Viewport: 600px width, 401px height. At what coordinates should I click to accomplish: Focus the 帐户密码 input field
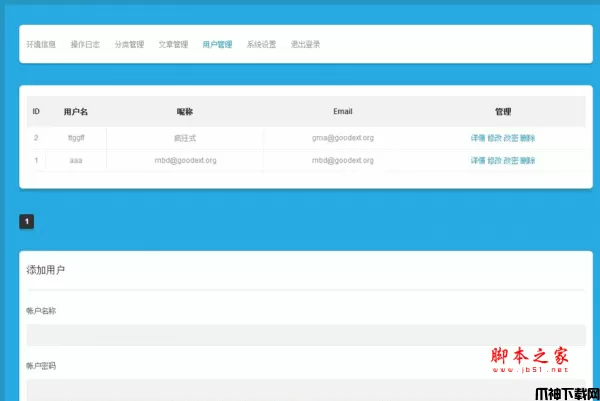[306, 390]
